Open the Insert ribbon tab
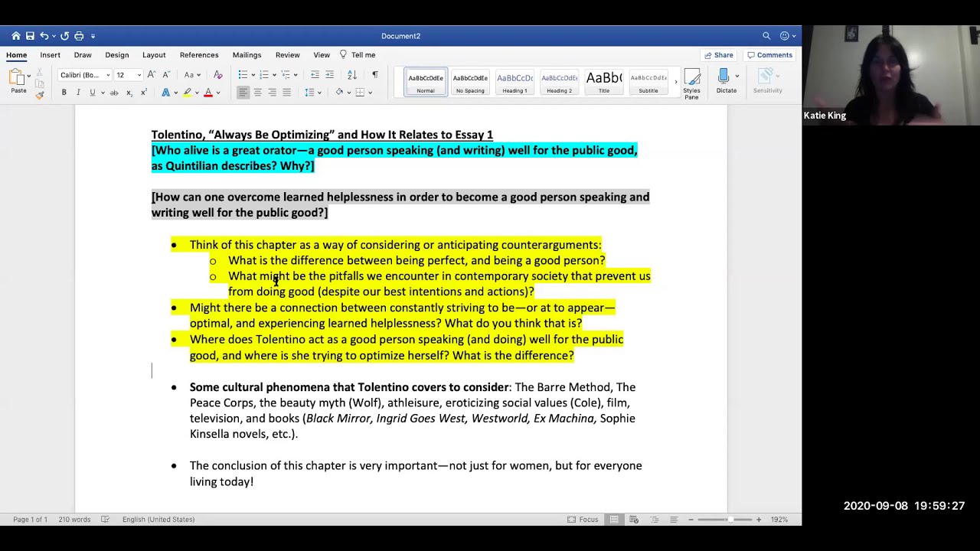Viewport: 980px width, 551px height. pos(50,55)
